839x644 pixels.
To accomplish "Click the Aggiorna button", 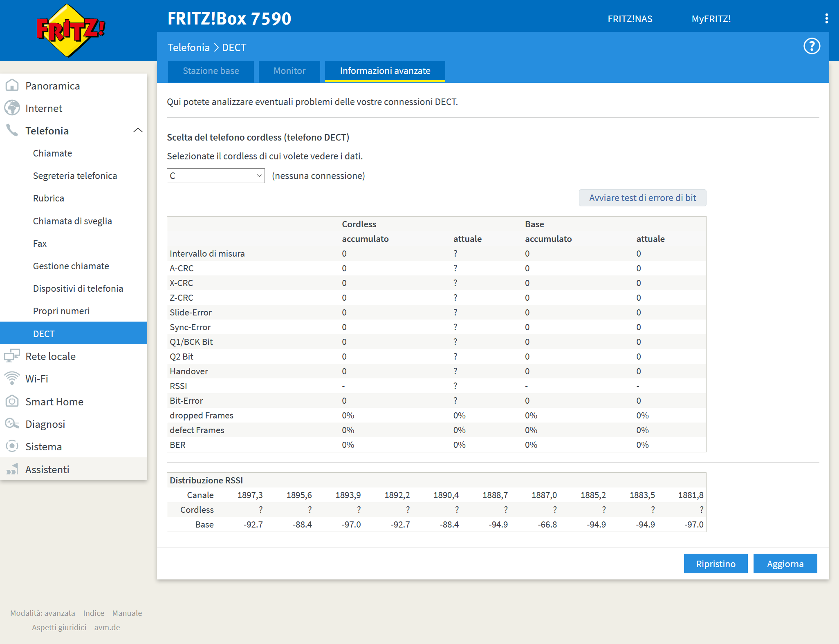I will pos(785,564).
